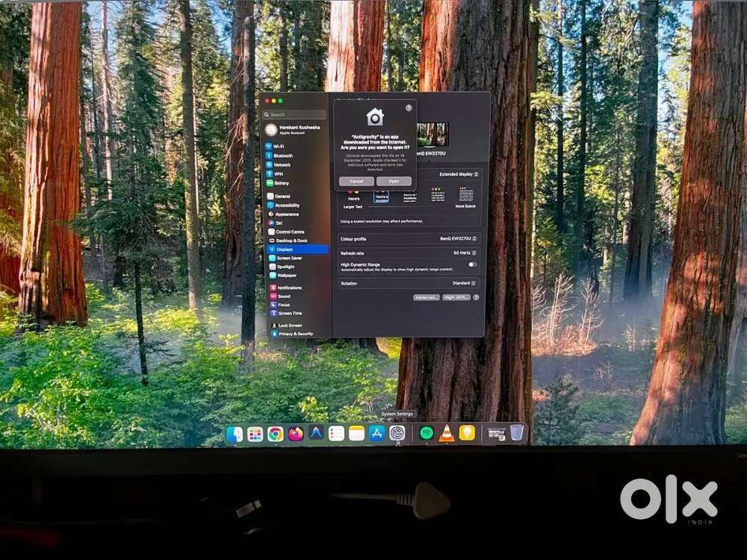The width and height of the screenshot is (747, 560).
Task: Click the Firefox icon in dock
Action: click(296, 434)
